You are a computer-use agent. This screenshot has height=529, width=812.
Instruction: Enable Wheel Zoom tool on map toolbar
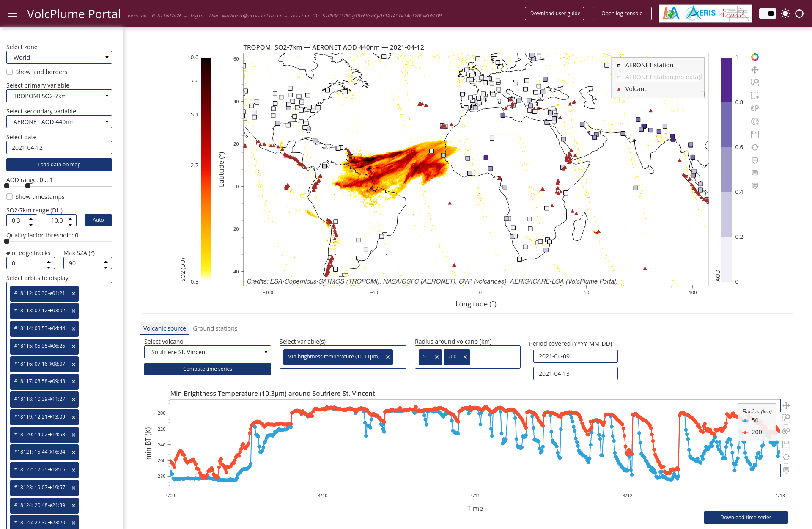(x=755, y=108)
